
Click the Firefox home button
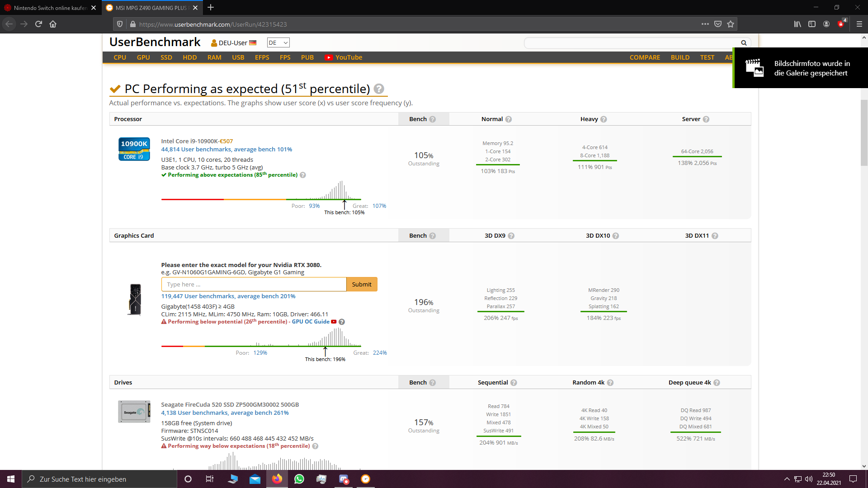[53, 24]
